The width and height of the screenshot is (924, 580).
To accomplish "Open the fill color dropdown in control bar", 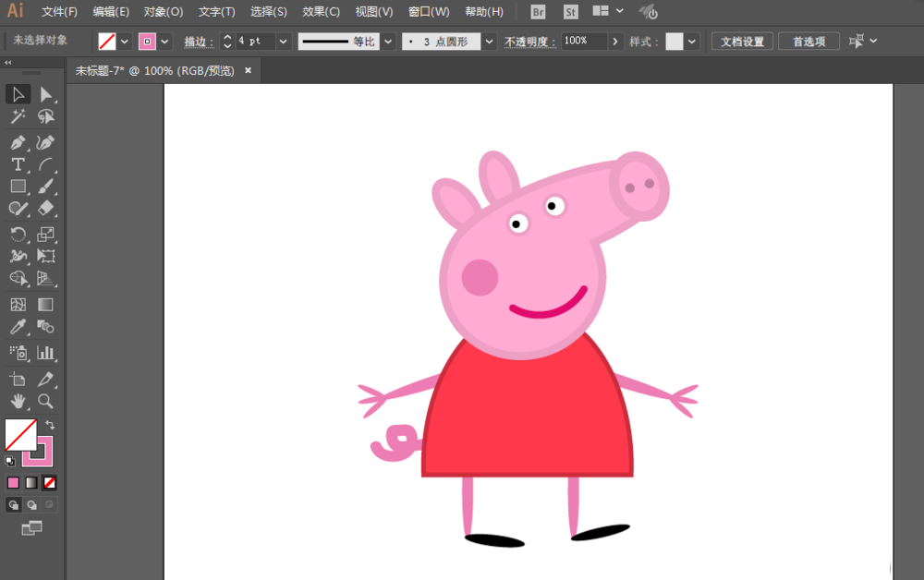I will tap(125, 42).
